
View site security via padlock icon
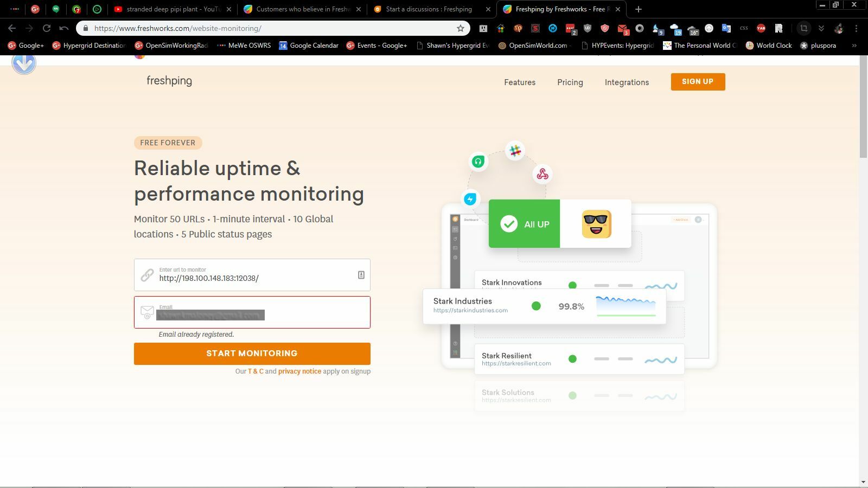coord(86,28)
